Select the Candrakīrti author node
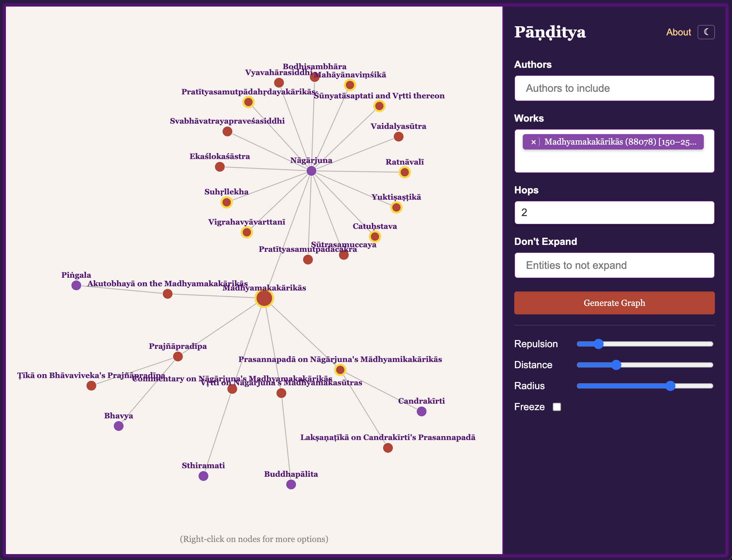Image resolution: width=732 pixels, height=560 pixels. tap(422, 411)
